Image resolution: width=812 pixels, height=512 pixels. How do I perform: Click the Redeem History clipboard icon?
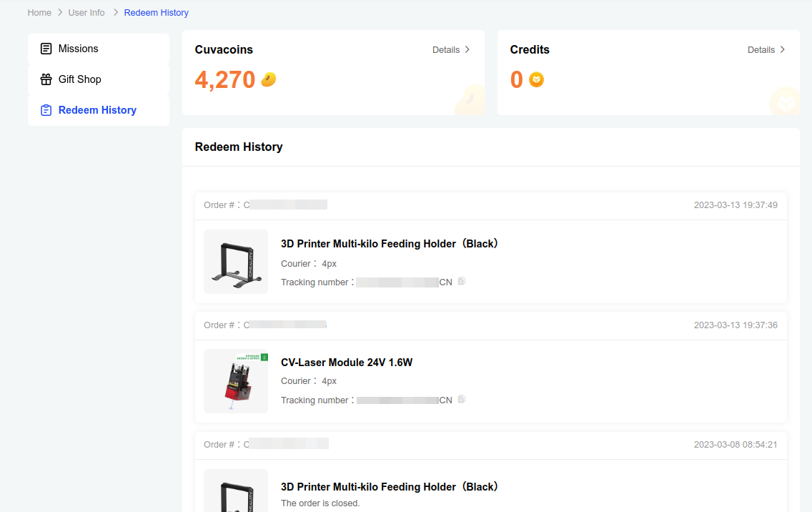[x=46, y=110]
